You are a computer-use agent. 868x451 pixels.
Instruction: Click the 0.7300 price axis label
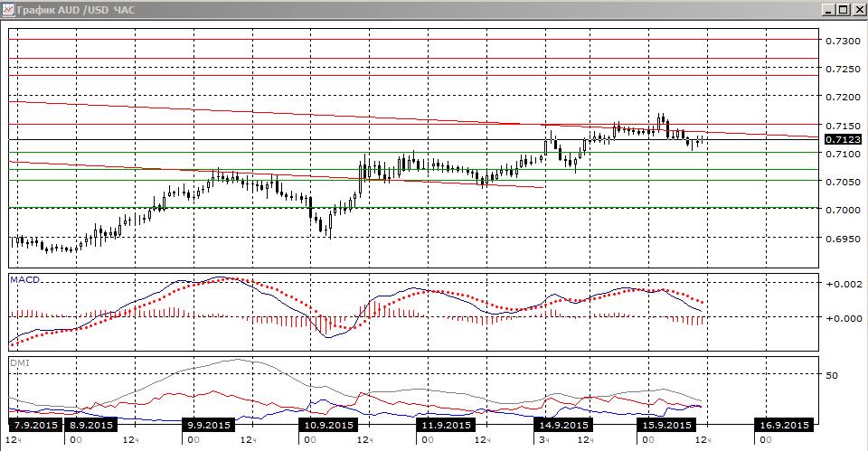(x=843, y=41)
